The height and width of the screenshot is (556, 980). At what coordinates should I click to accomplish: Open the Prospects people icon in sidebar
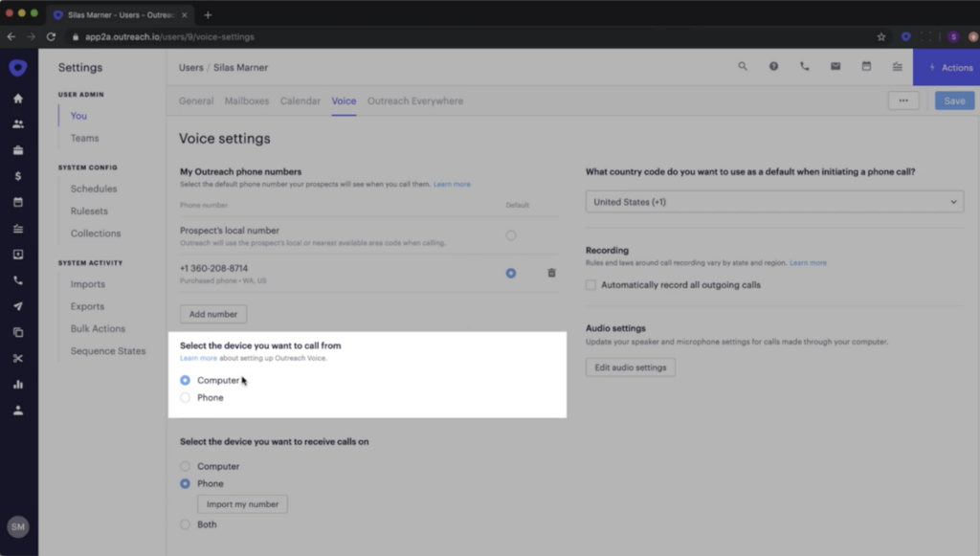tap(18, 124)
